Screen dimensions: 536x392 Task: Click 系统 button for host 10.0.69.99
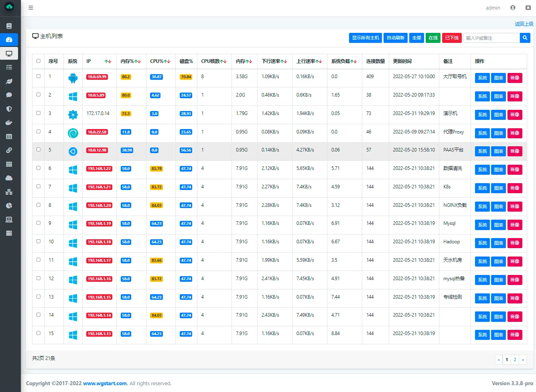click(x=482, y=78)
